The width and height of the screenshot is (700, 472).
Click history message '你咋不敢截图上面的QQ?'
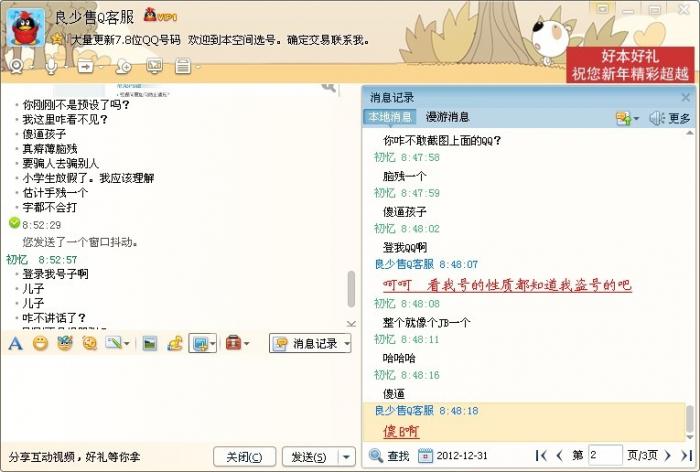tap(442, 141)
